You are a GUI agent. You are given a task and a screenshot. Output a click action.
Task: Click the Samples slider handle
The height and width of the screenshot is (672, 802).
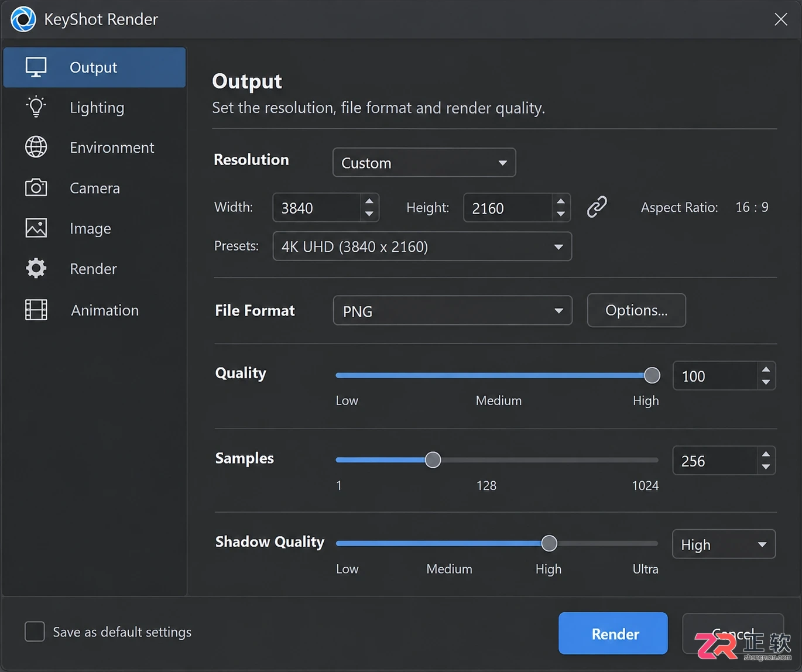point(433,460)
